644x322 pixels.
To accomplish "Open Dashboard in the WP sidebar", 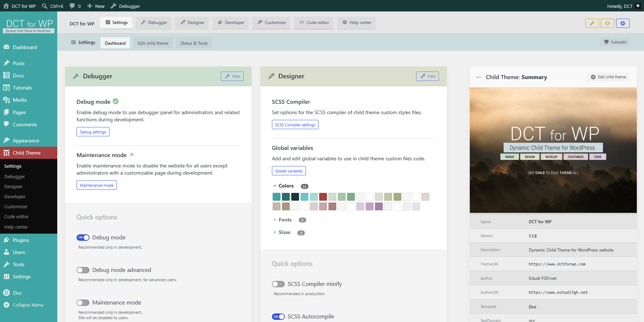I will [29, 47].
